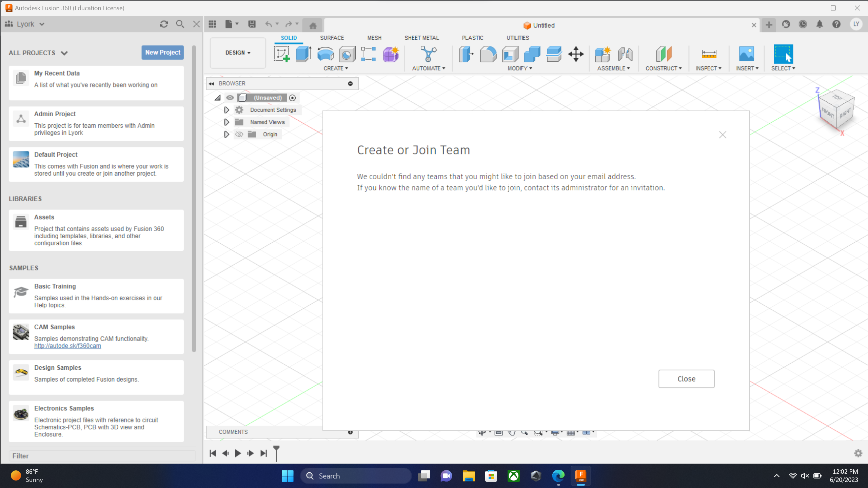Open the CREATE dropdown menu
Image resolution: width=868 pixels, height=488 pixels.
pyautogui.click(x=336, y=68)
